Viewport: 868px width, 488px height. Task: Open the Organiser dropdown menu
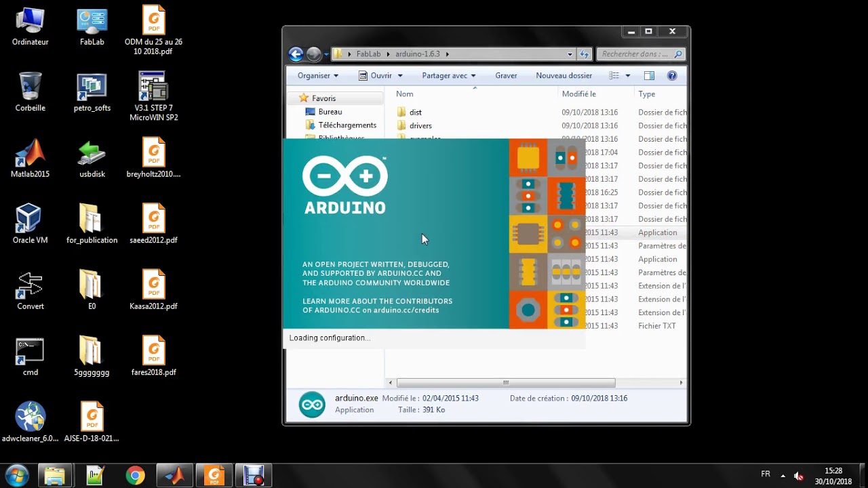[317, 76]
